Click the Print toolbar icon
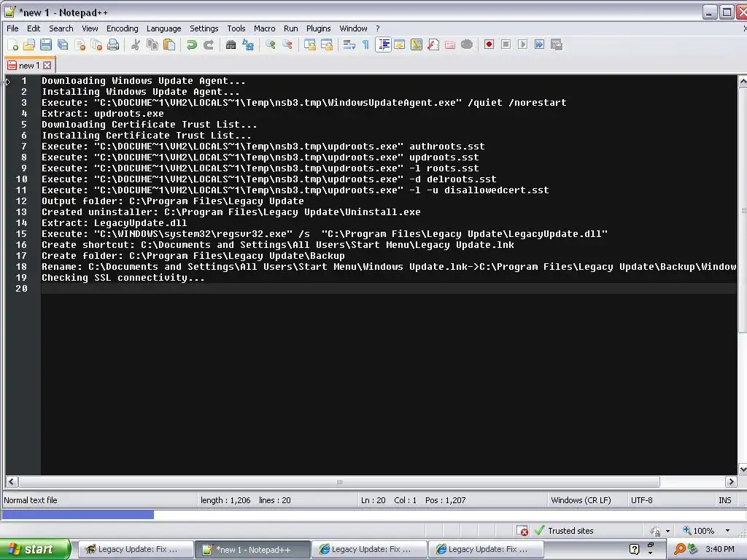 pyautogui.click(x=113, y=44)
